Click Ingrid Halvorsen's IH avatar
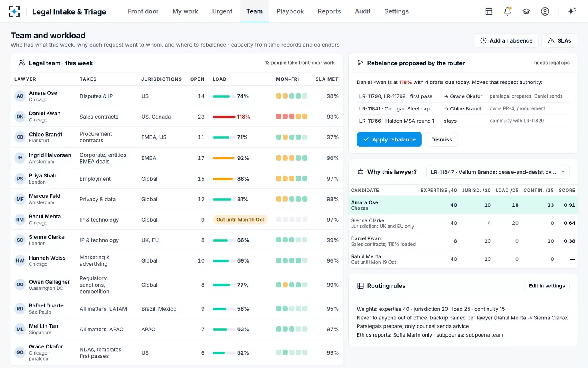This screenshot has height=368, width=588. [20, 158]
